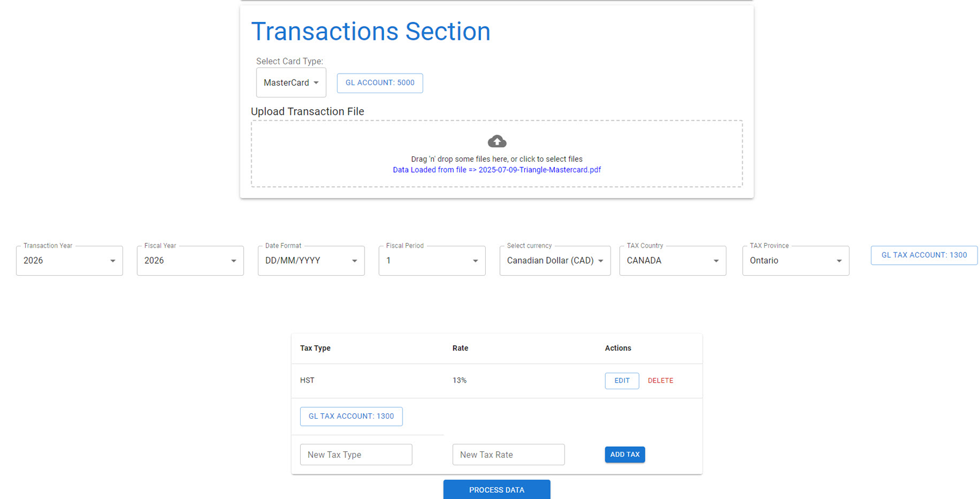The image size is (980, 499).
Task: Click the drag and drop upload area
Action: point(497,153)
